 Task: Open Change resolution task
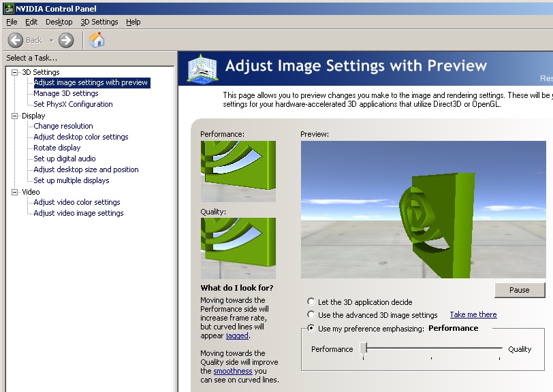click(63, 126)
